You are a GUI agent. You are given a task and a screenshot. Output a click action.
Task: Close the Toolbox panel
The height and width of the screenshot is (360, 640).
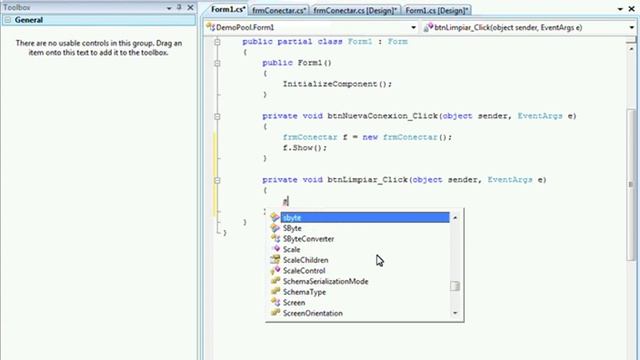[190, 7]
